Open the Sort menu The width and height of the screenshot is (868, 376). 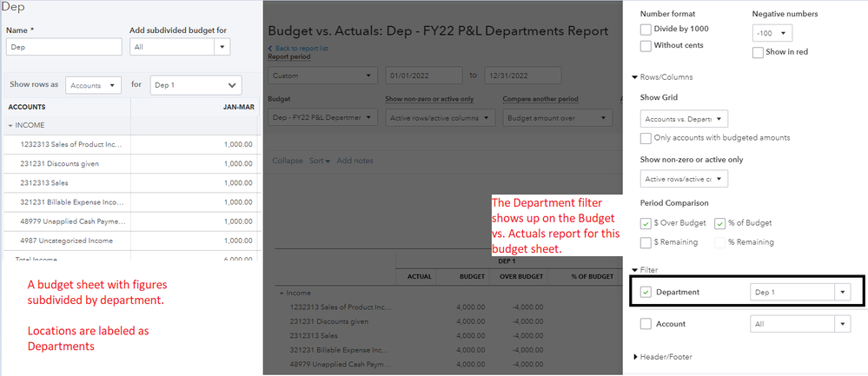320,161
